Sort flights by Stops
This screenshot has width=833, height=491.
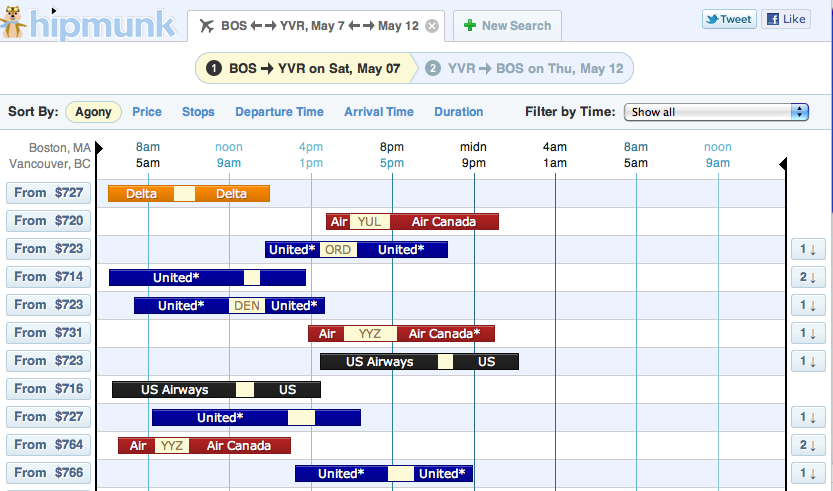click(x=198, y=112)
